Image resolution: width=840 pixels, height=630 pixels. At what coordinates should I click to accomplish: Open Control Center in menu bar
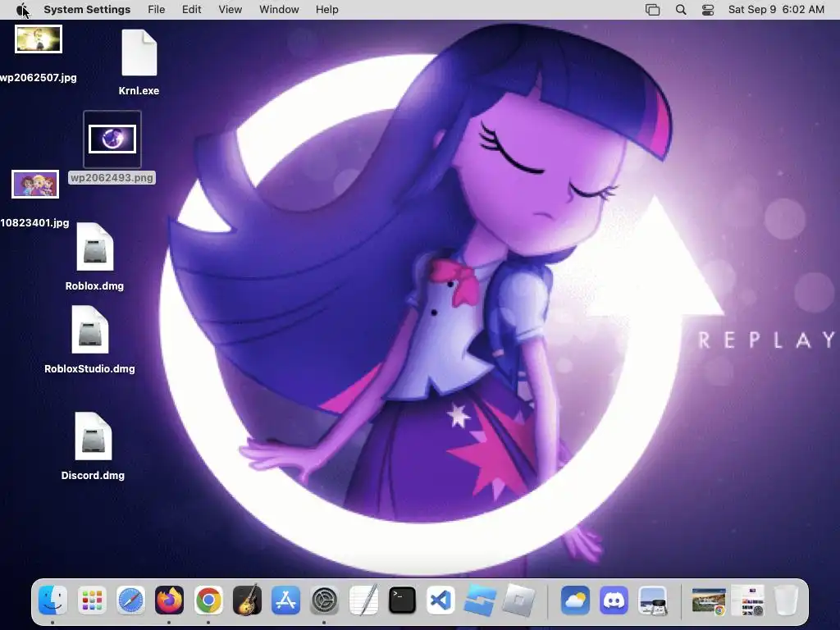click(708, 10)
